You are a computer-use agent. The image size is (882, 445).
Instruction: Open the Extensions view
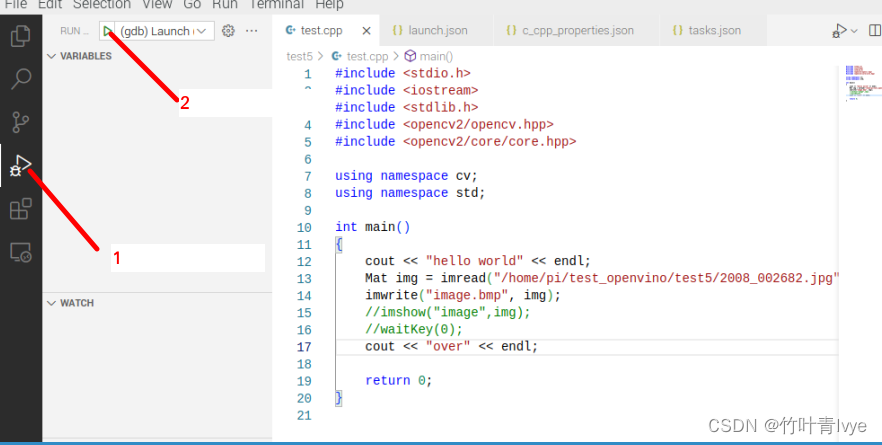click(x=21, y=209)
